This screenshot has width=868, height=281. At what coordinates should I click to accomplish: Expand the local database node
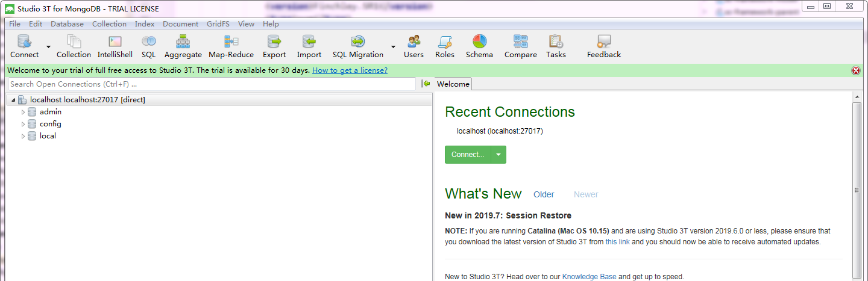(24, 136)
